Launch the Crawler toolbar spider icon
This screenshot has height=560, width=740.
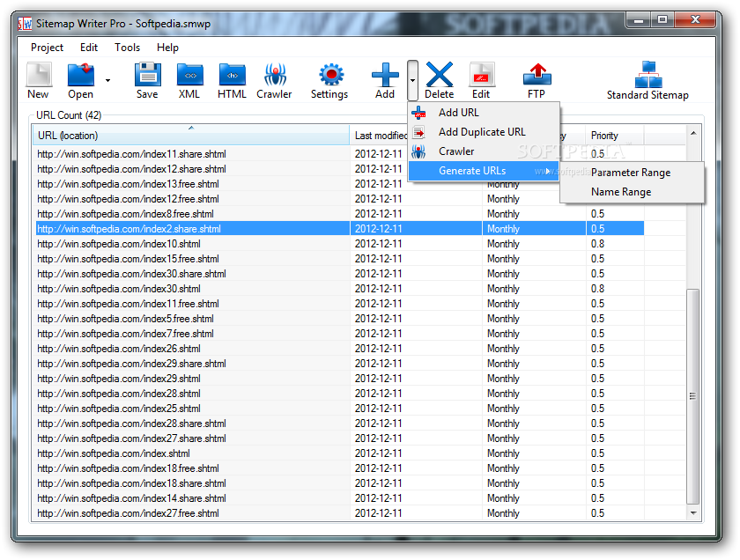(x=275, y=75)
